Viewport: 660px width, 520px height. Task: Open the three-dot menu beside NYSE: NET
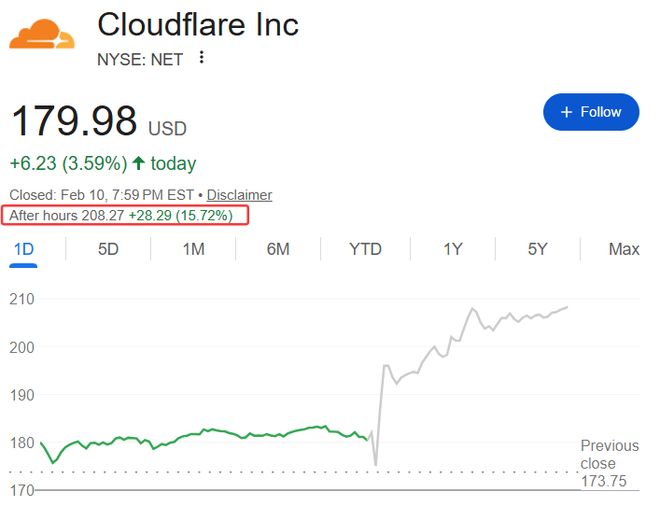pyautogui.click(x=202, y=58)
